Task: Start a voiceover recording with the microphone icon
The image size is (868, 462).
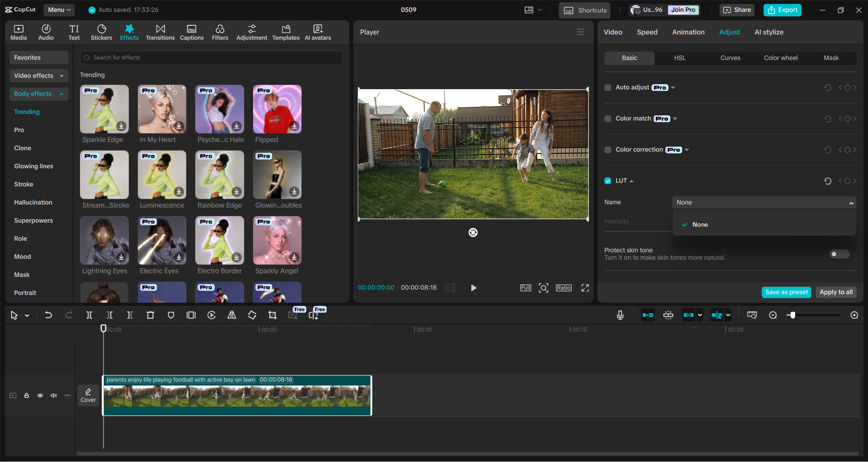Action: (620, 315)
